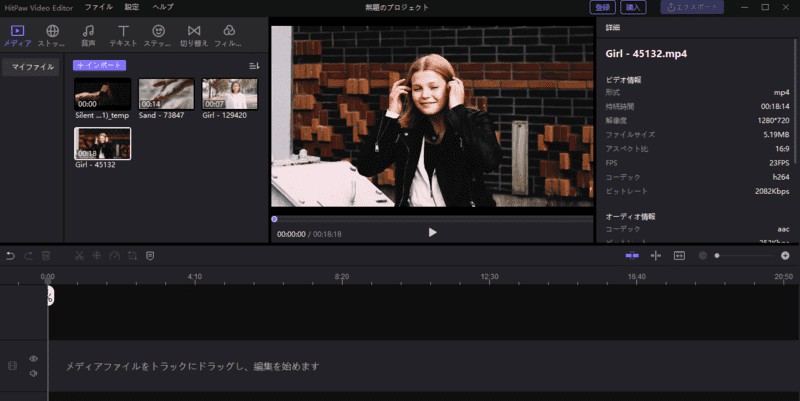Click the video preview image
The width and height of the screenshot is (800, 401).
pyautogui.click(x=433, y=116)
